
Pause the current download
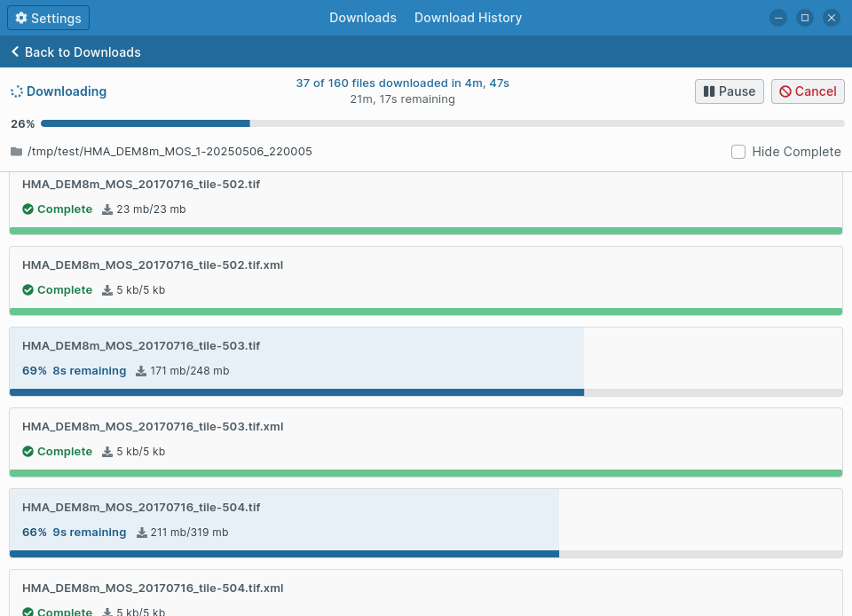tap(729, 91)
